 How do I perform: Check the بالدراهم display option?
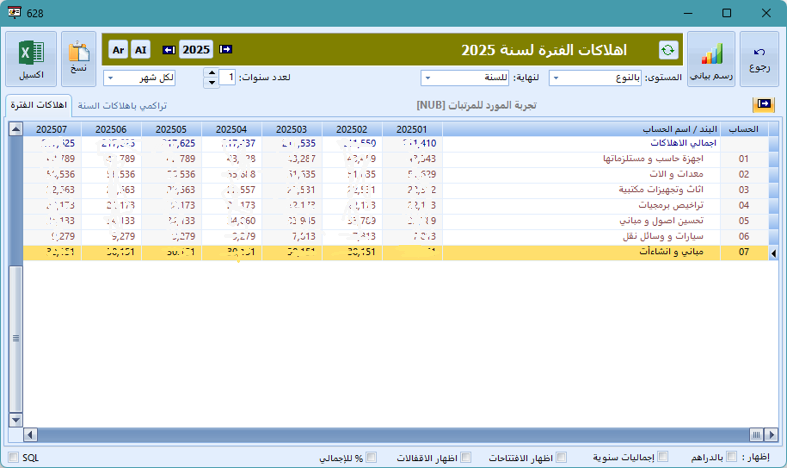coord(733,457)
